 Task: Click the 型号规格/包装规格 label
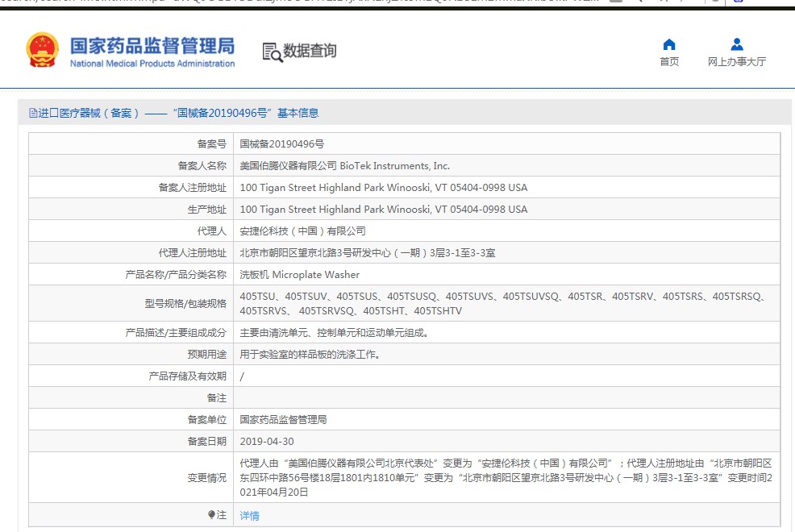click(185, 304)
